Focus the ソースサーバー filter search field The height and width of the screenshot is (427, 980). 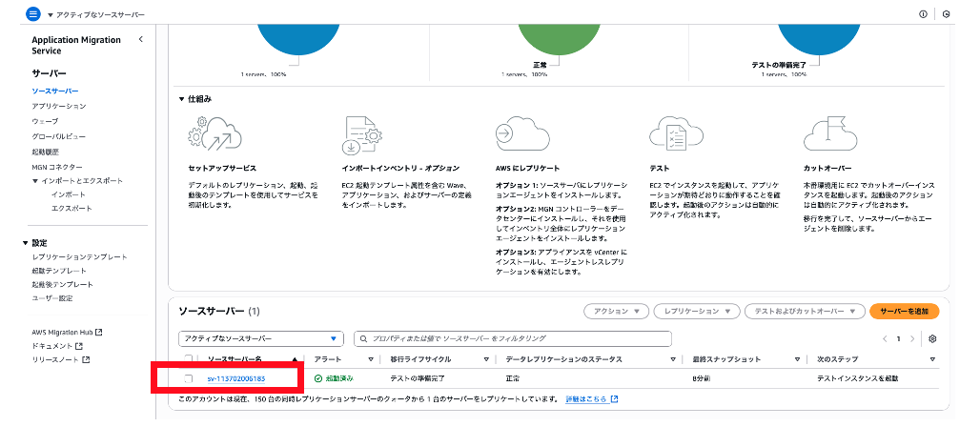point(513,339)
